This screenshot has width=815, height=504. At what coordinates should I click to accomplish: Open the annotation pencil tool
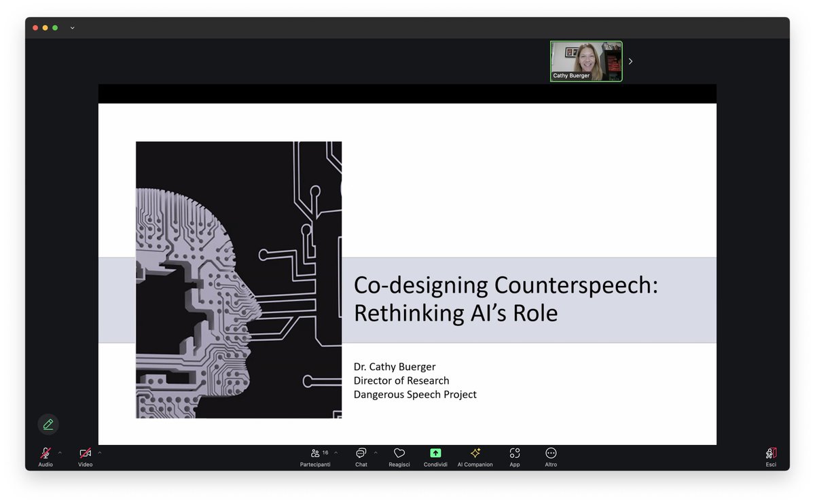pos(48,425)
